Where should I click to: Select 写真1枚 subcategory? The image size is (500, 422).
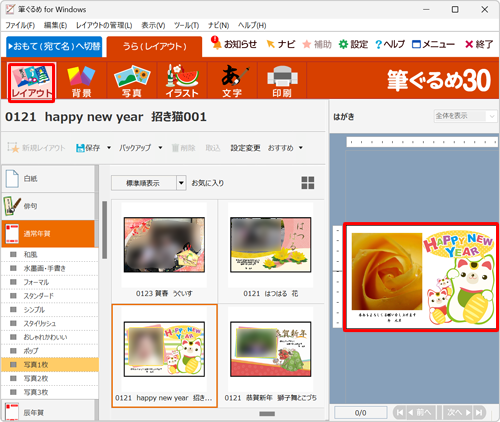(50, 365)
